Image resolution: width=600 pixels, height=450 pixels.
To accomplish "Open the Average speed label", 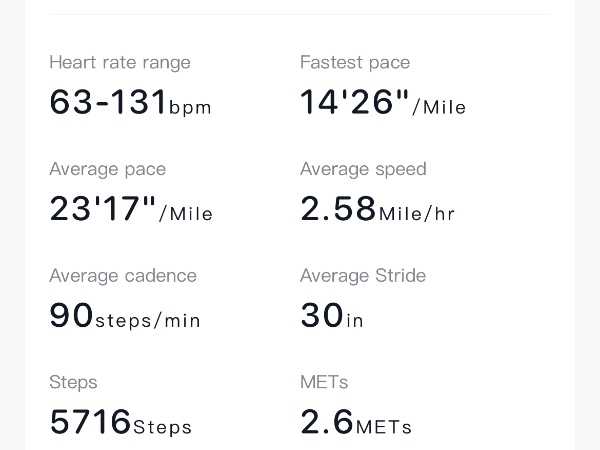I will 363,169.
